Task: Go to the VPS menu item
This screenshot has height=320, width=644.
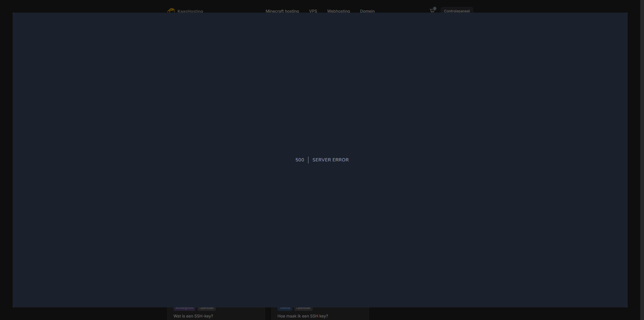Action: pyautogui.click(x=313, y=11)
